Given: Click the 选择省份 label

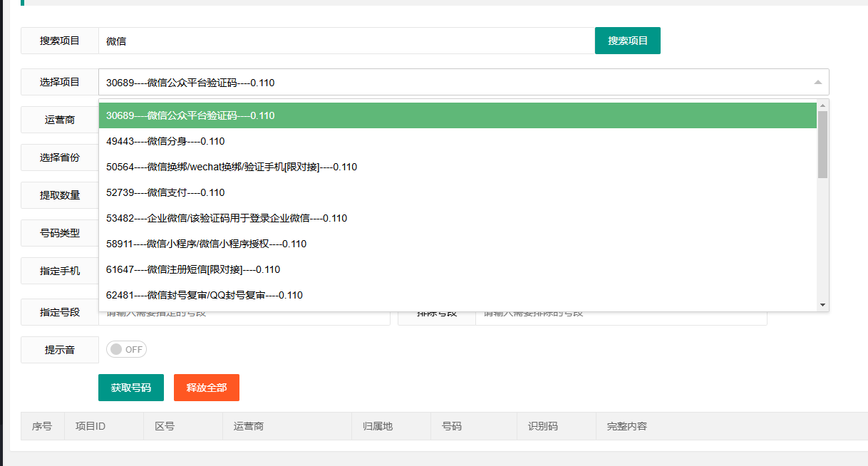Looking at the screenshot, I should 60,157.
